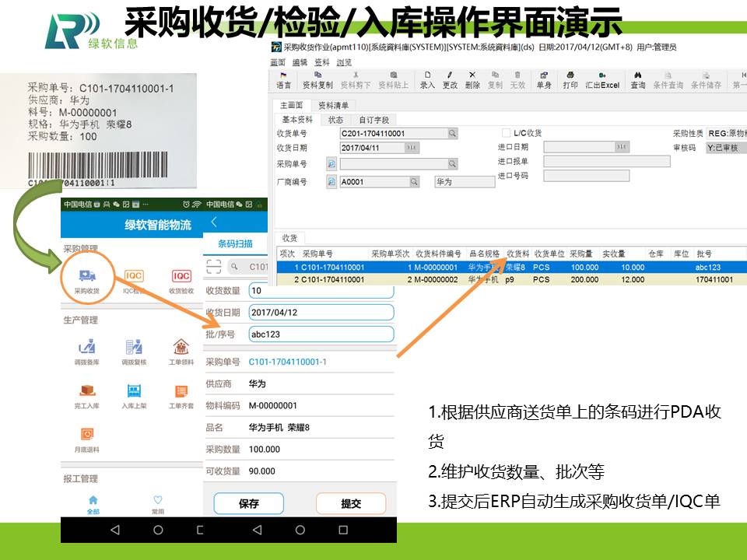Click the 实收量 column header
Viewport: 747px width, 560px height.
click(614, 254)
